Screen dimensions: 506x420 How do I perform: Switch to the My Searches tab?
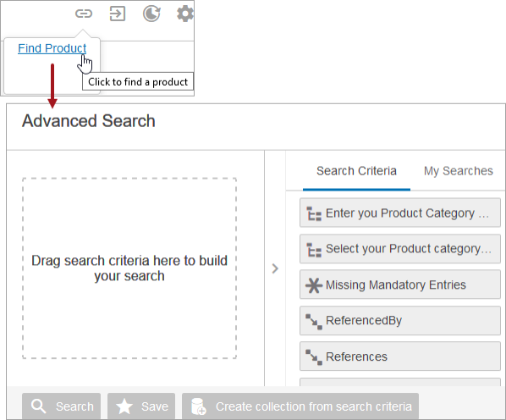[458, 171]
